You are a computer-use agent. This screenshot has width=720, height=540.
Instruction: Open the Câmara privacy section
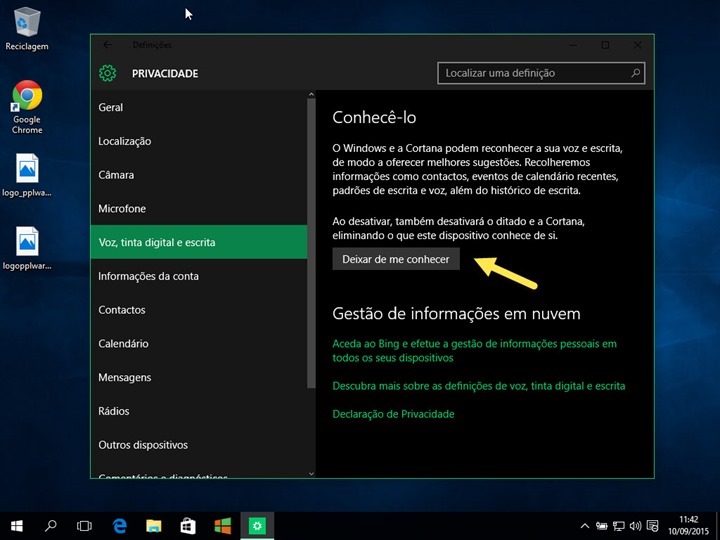[x=199, y=175]
